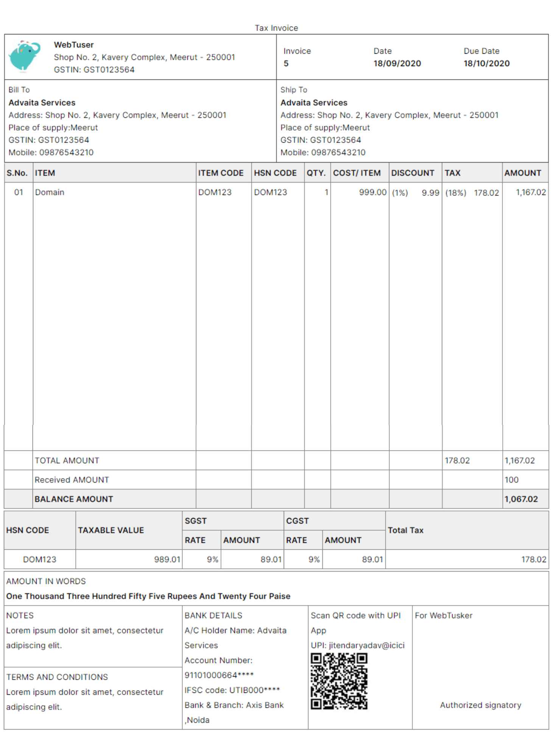Image resolution: width=558 pixels, height=756 pixels.
Task: Click 'Advaita Services' under Bill To
Action: point(42,103)
